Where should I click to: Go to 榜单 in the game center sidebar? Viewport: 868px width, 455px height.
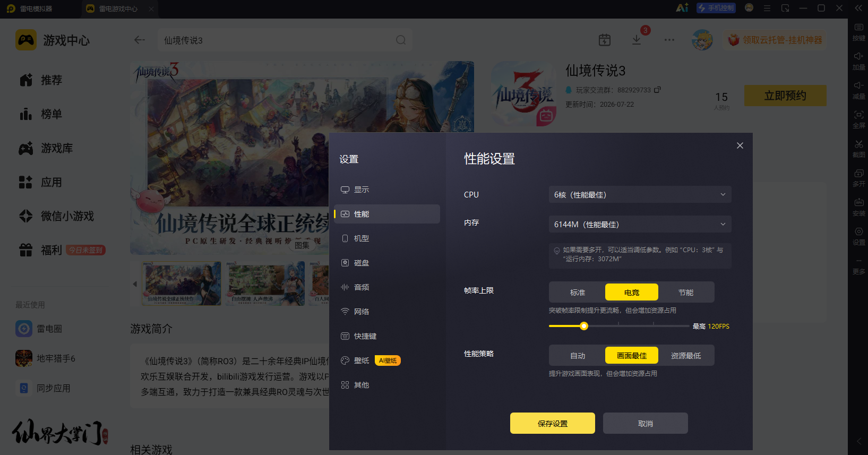[x=41, y=114]
